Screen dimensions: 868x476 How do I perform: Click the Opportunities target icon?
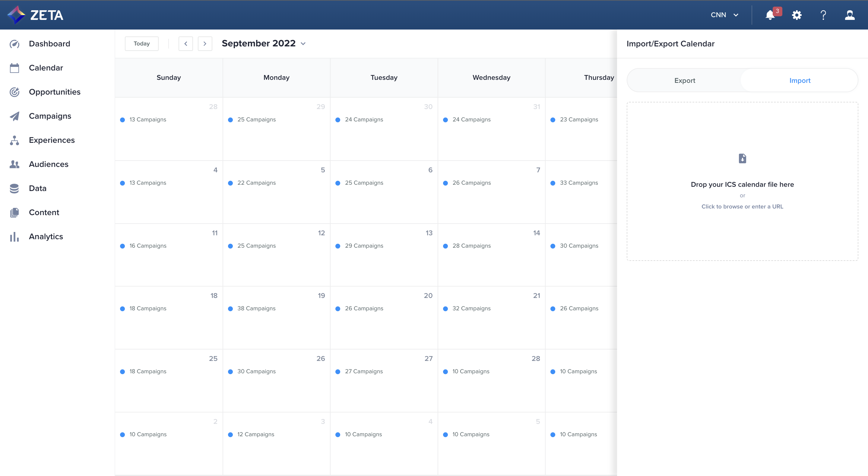click(14, 92)
